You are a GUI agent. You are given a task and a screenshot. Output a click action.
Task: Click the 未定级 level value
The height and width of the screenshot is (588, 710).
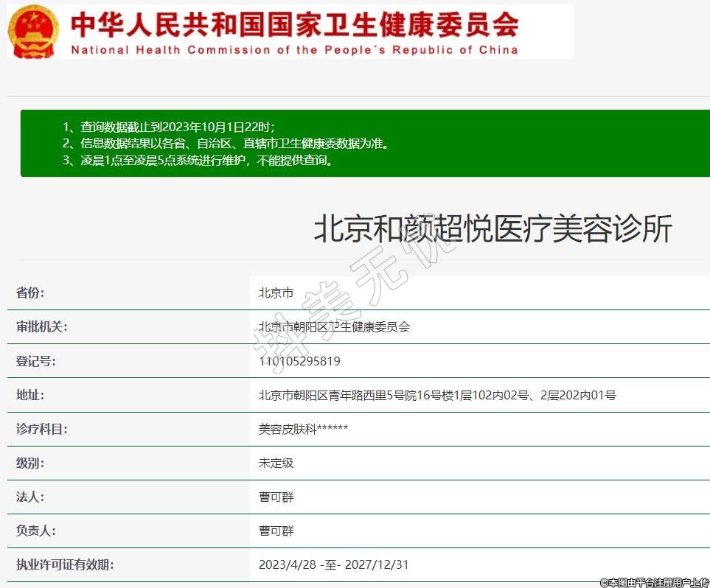click(x=276, y=463)
